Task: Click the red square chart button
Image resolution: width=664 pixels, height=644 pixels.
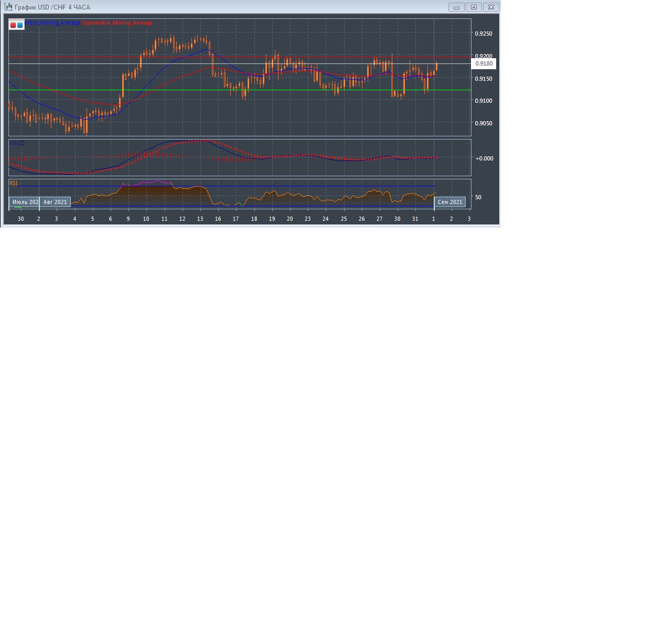Action: [13, 25]
